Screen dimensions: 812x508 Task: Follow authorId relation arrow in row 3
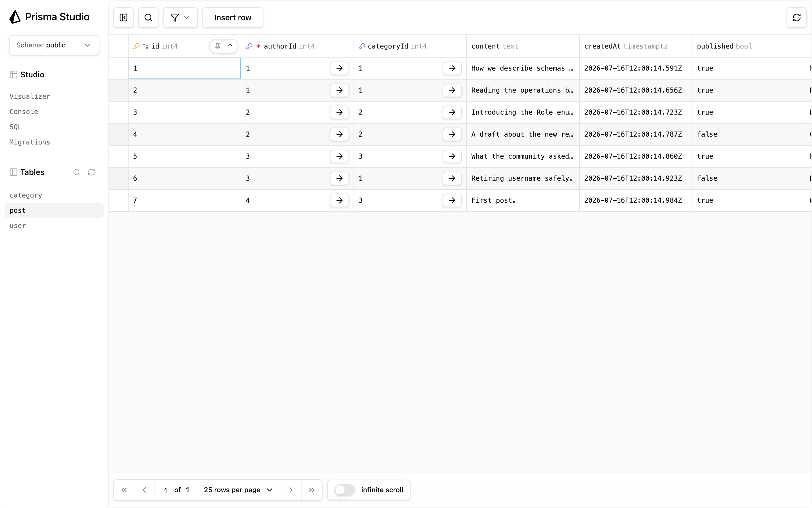pyautogui.click(x=339, y=112)
